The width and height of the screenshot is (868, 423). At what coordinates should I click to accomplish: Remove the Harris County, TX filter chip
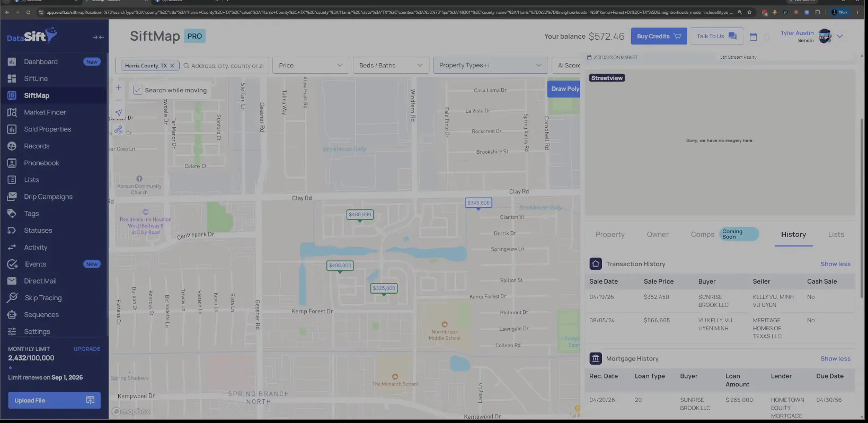point(172,66)
